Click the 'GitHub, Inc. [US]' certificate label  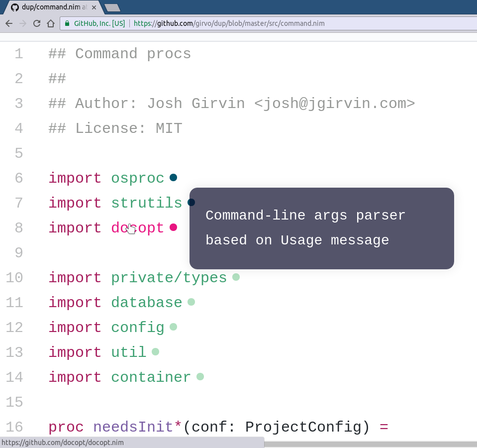(99, 23)
